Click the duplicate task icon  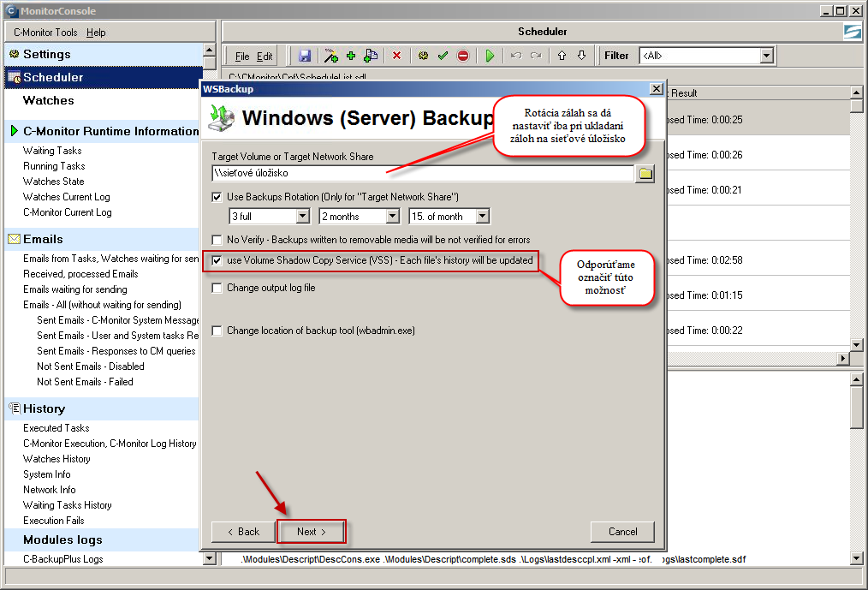tap(371, 56)
